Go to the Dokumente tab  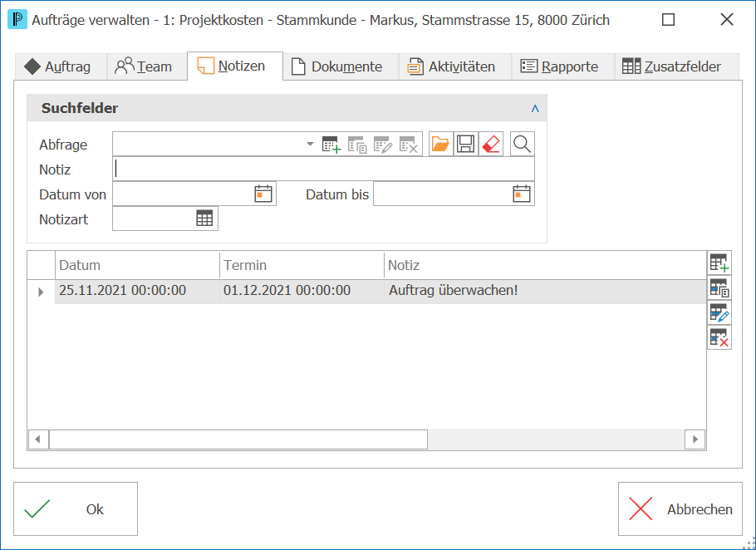pyautogui.click(x=341, y=66)
